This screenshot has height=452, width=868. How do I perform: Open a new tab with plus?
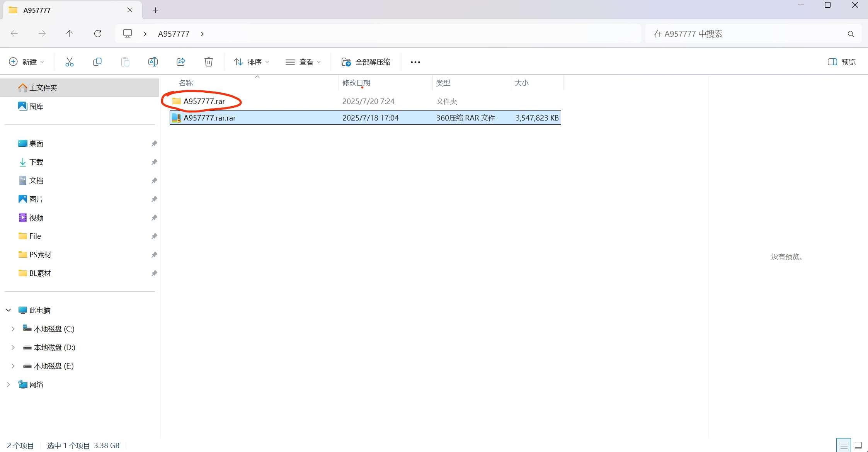(x=155, y=10)
